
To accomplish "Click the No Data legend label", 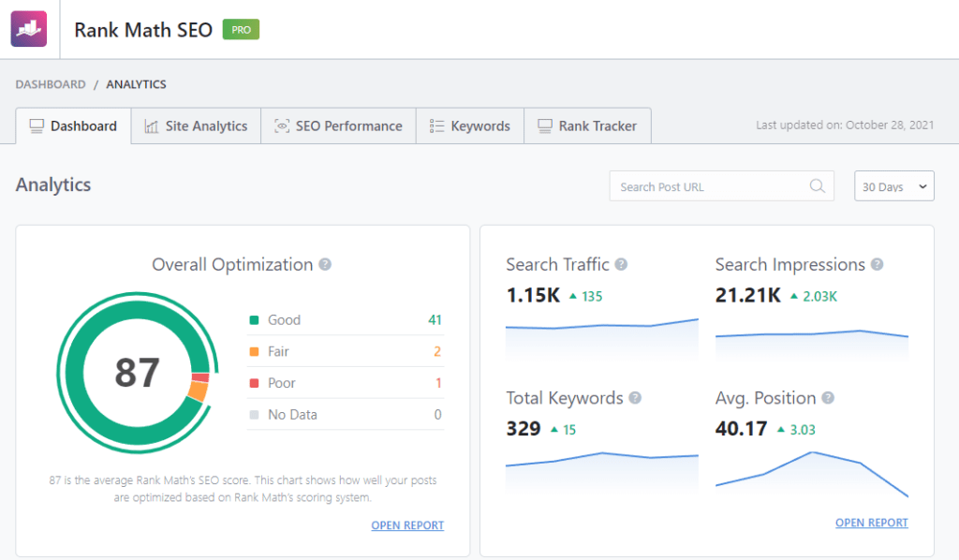I will (x=292, y=415).
